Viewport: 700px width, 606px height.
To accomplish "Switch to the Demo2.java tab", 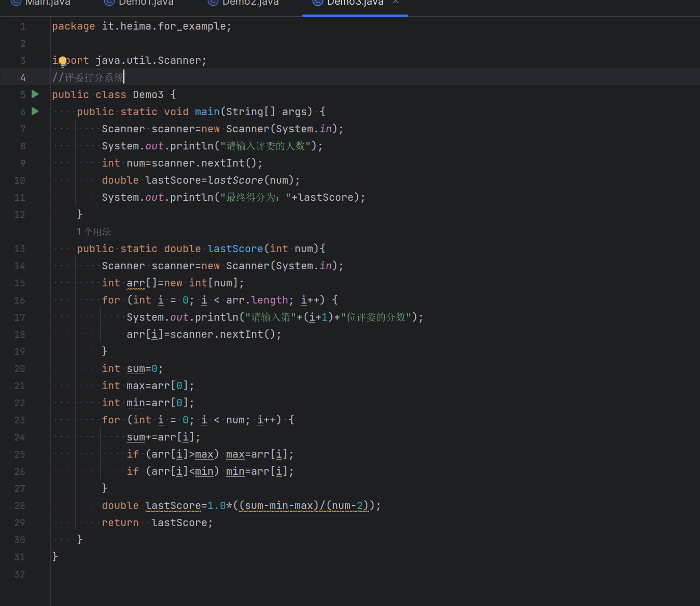I will point(243,3).
